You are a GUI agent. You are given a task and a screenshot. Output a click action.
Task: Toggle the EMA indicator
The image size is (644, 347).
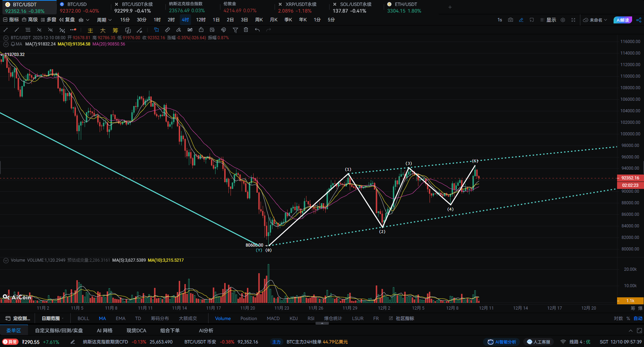(x=120, y=318)
